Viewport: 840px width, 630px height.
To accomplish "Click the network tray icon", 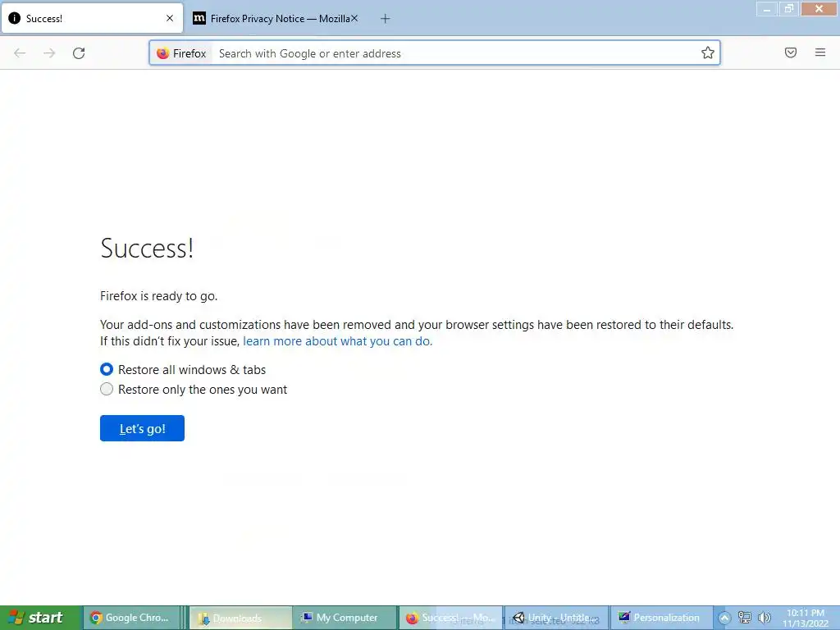I will (744, 618).
